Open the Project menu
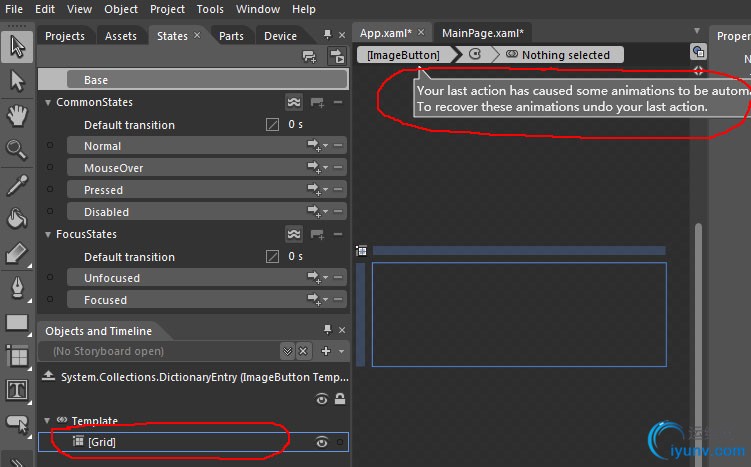751x467 pixels. coord(167,9)
